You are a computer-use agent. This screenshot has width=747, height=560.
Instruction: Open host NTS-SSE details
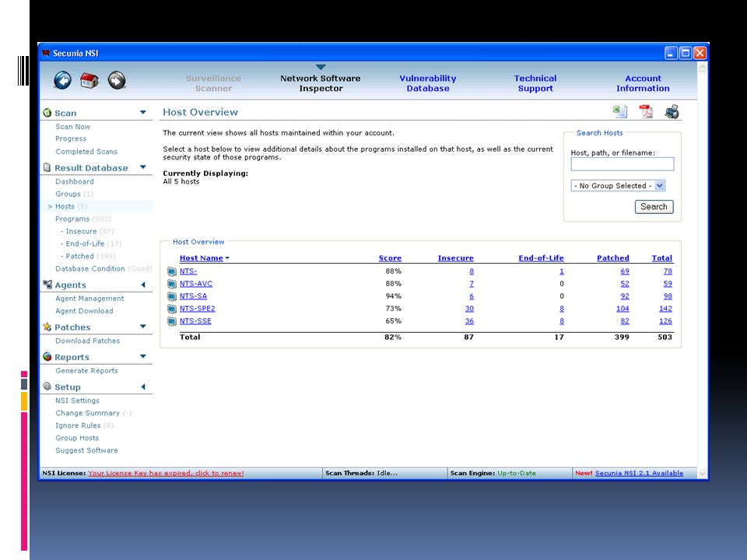point(195,321)
